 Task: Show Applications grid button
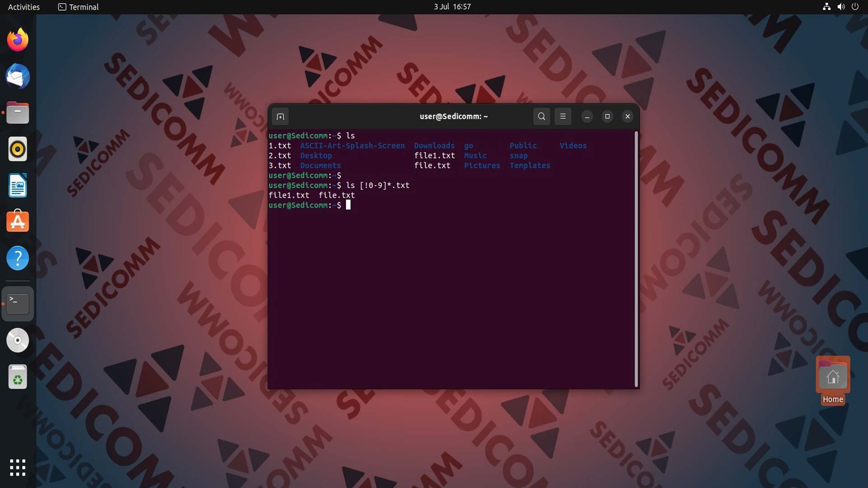[x=18, y=468]
